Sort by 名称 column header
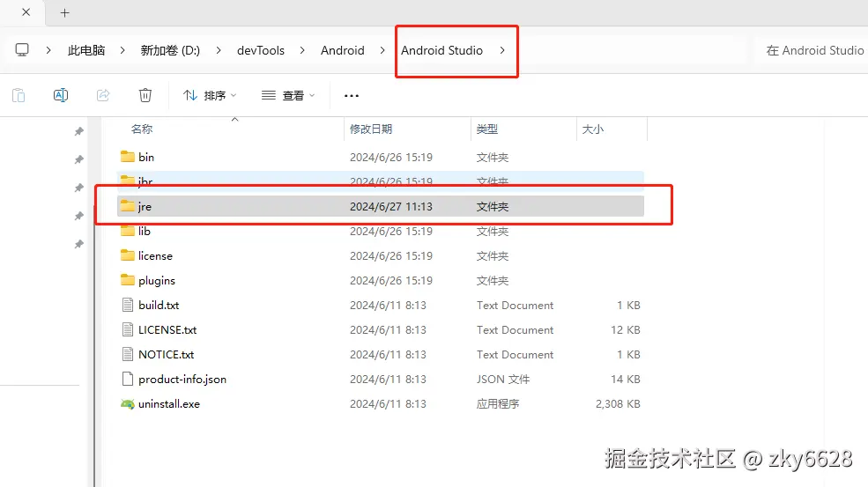This screenshot has width=868, height=487. point(142,129)
